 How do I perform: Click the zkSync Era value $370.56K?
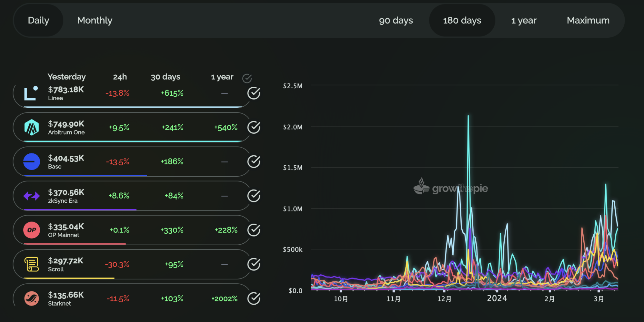pyautogui.click(x=66, y=192)
